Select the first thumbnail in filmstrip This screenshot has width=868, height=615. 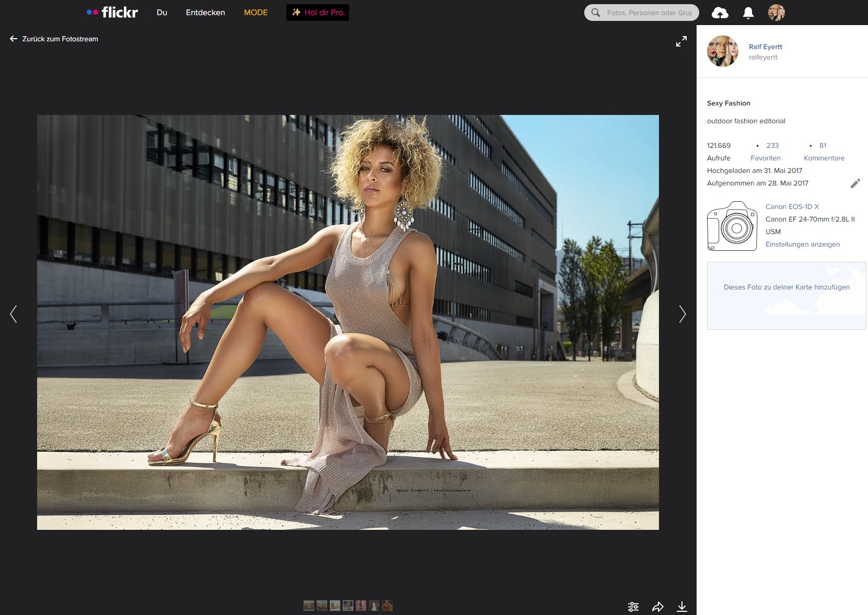[x=309, y=606]
